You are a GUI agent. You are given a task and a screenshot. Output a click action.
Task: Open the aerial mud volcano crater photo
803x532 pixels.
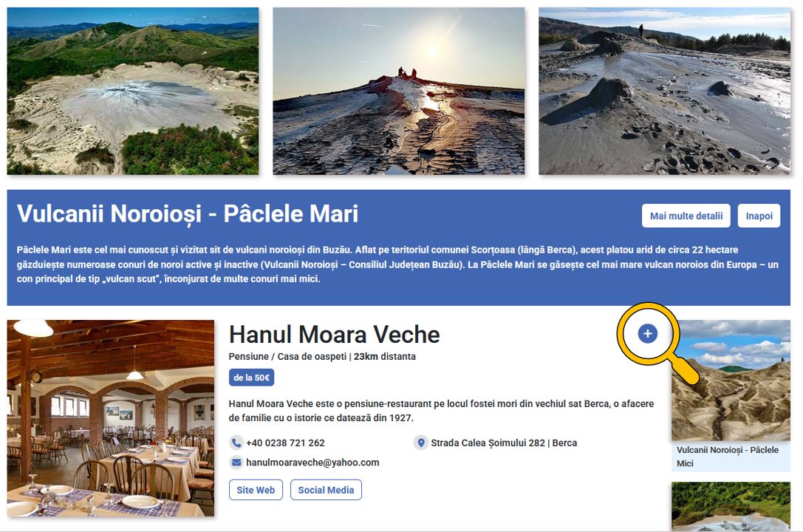click(133, 91)
